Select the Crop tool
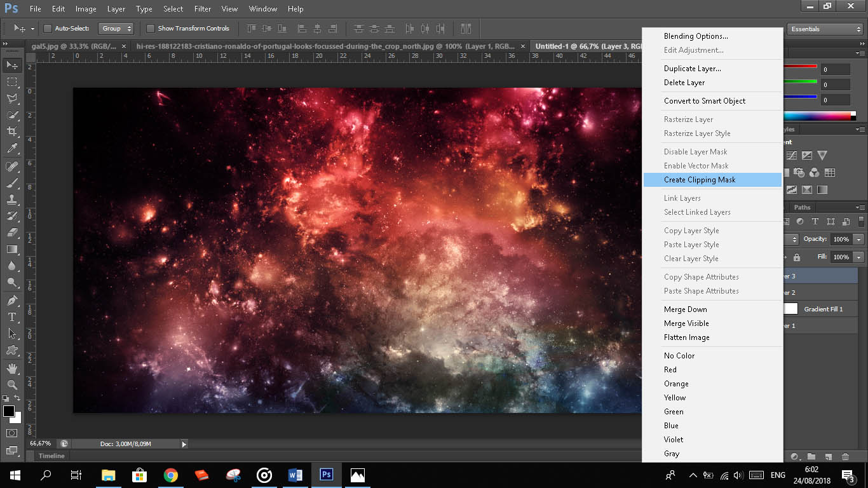 pos(12,132)
